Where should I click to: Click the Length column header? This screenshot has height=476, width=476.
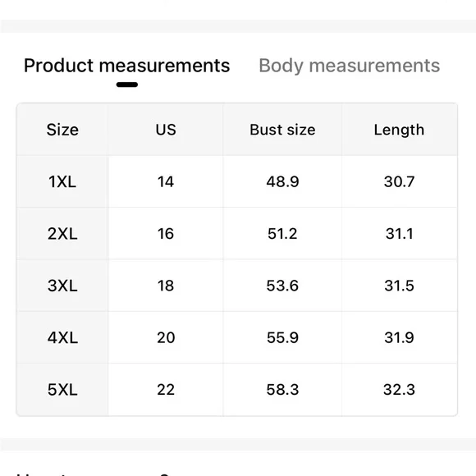click(x=399, y=130)
